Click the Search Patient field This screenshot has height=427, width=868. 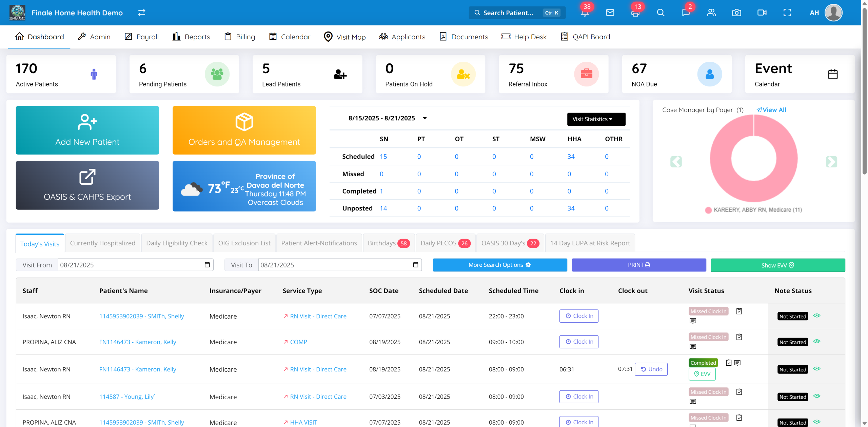tap(508, 13)
